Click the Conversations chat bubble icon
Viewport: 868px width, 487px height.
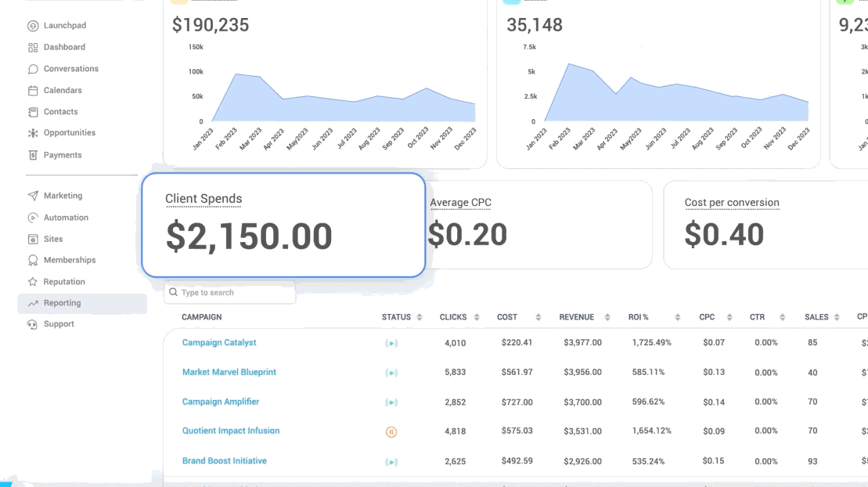tap(32, 69)
